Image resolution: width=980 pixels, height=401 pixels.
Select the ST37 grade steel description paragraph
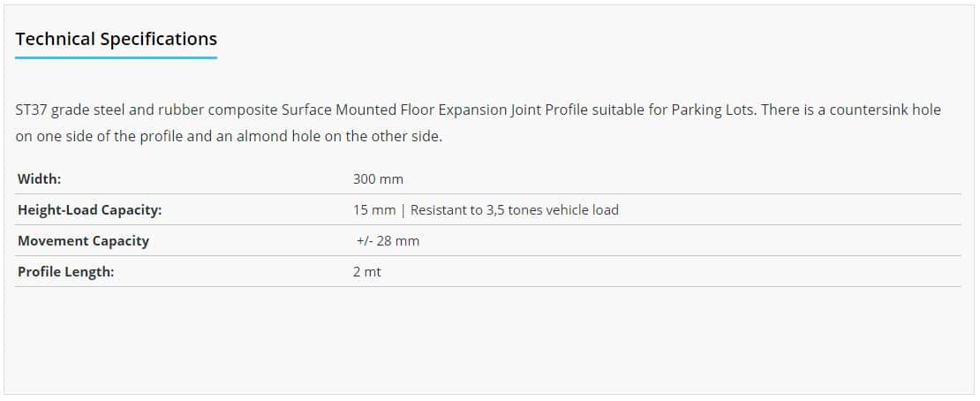pos(479,124)
